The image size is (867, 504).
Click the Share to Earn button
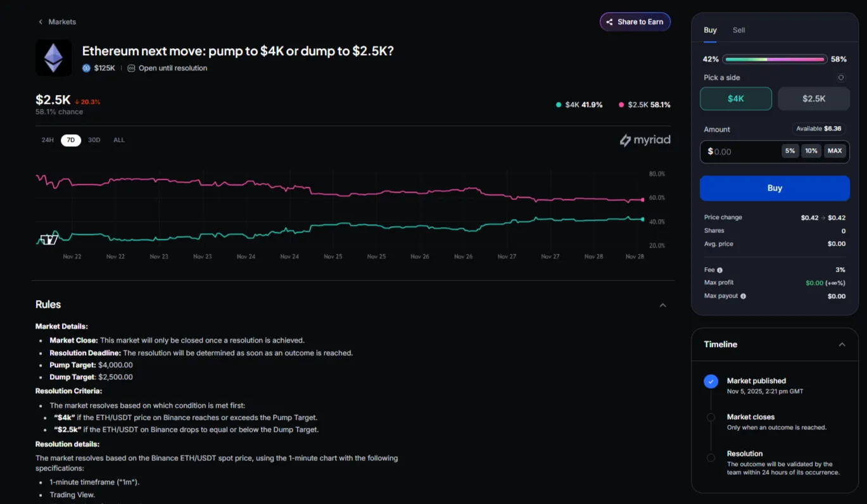[635, 22]
